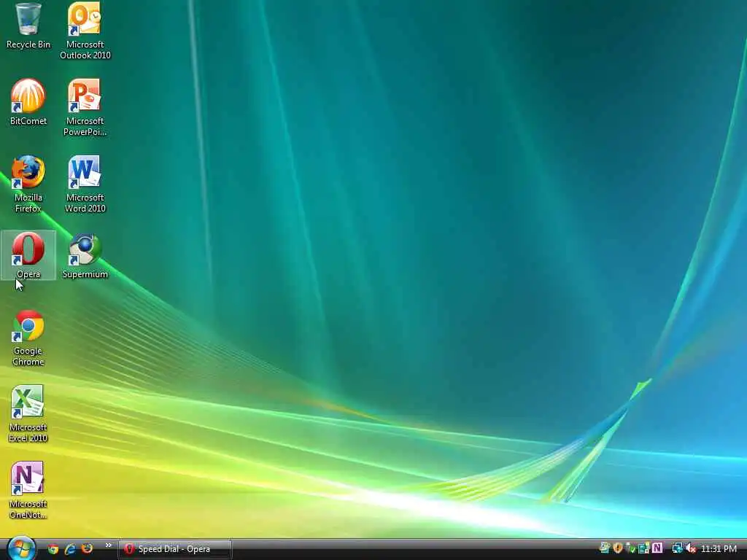The width and height of the screenshot is (747, 560).
Task: Launch Chrome from the Quick Launch bar
Action: tap(53, 549)
